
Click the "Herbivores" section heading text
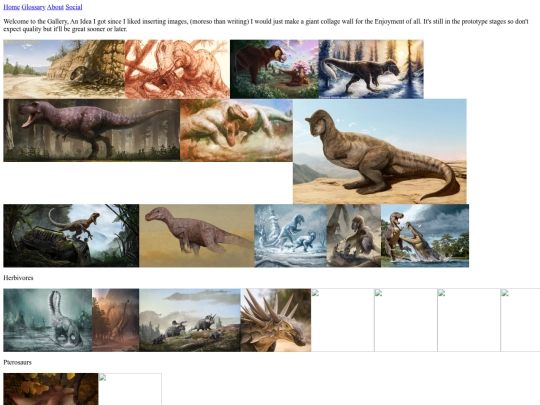(18, 278)
